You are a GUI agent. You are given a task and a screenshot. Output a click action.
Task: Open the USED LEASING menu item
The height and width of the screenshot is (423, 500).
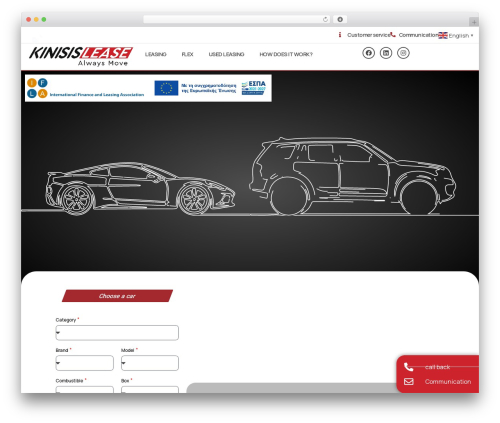pyautogui.click(x=226, y=54)
